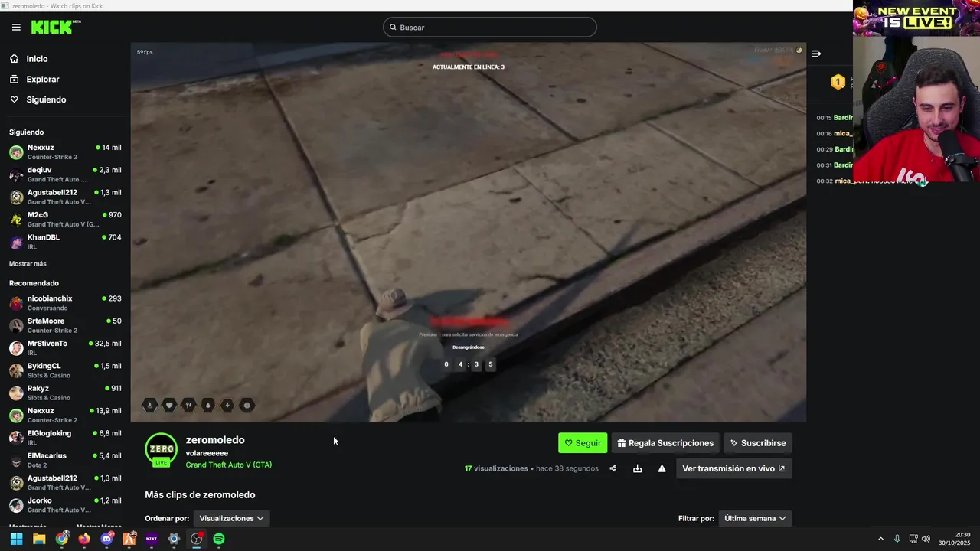Focus the Buscar search field
Viewport: 980px width, 551px height.
(490, 28)
